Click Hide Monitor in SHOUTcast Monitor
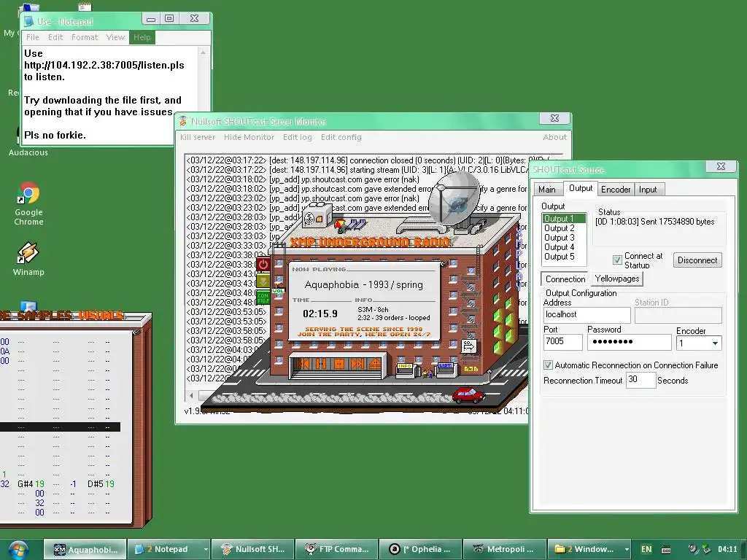This screenshot has width=747, height=560. tap(249, 137)
